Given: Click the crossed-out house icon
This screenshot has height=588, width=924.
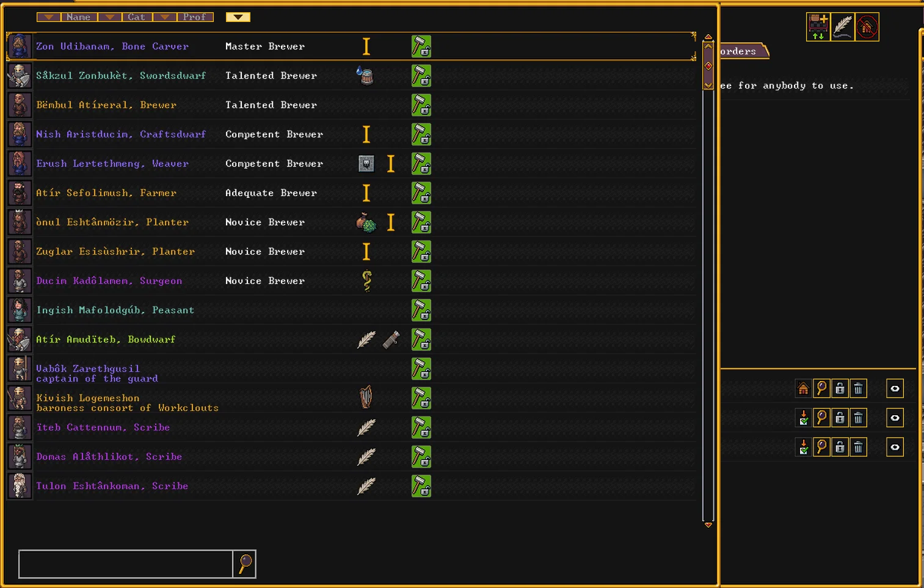Looking at the screenshot, I should pos(867,27).
